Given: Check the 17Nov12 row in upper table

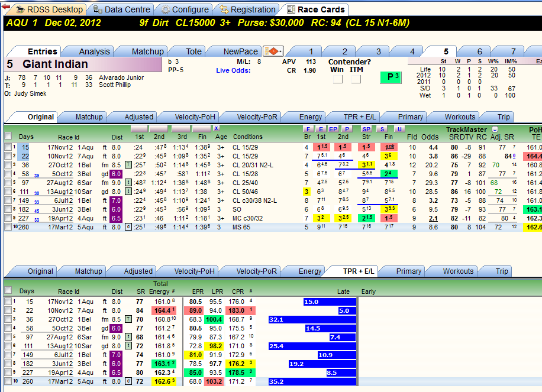Looking at the screenshot, I should click(x=8, y=147).
